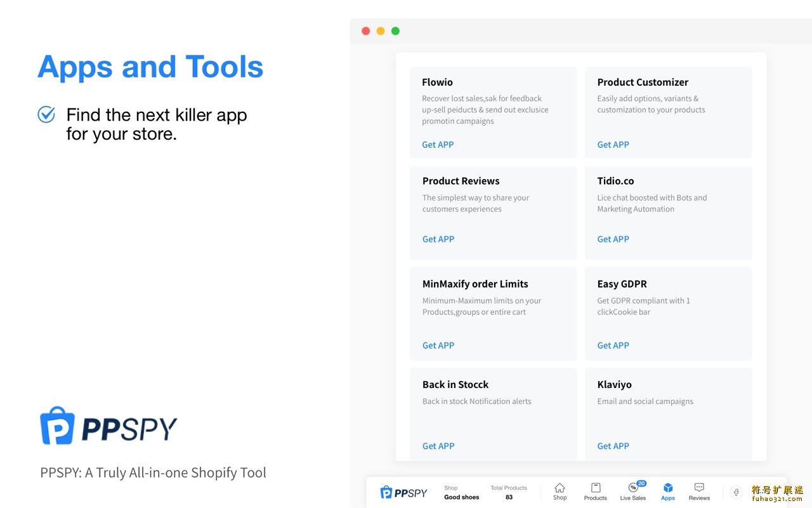812x508 pixels.
Task: Click Get APP for Tidio.co
Action: click(613, 239)
